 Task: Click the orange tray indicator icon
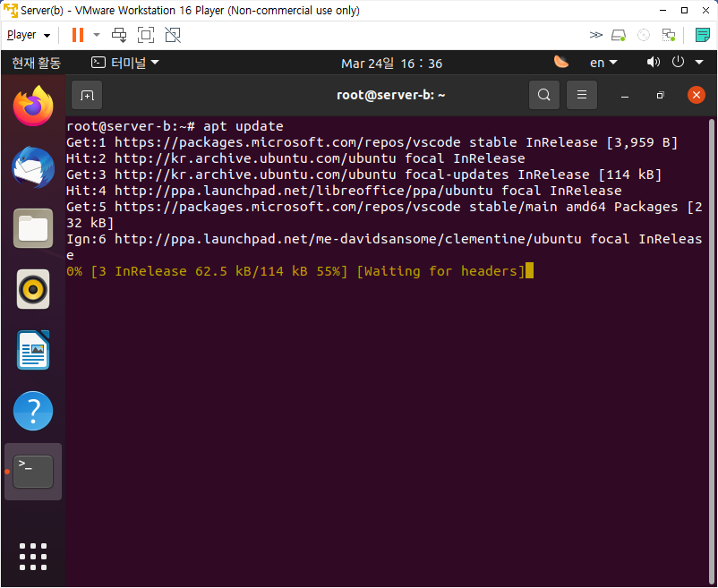(561, 62)
